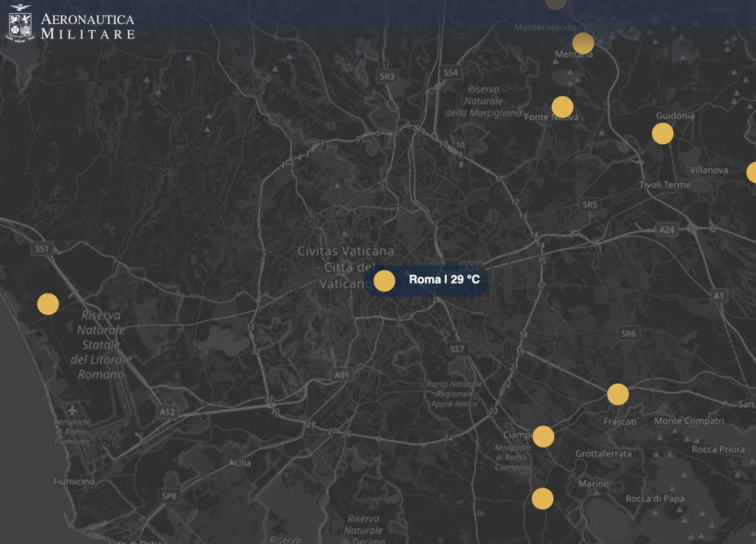Screen dimensions: 756x544
Task: Click the marker above Mentana
Action: (583, 43)
